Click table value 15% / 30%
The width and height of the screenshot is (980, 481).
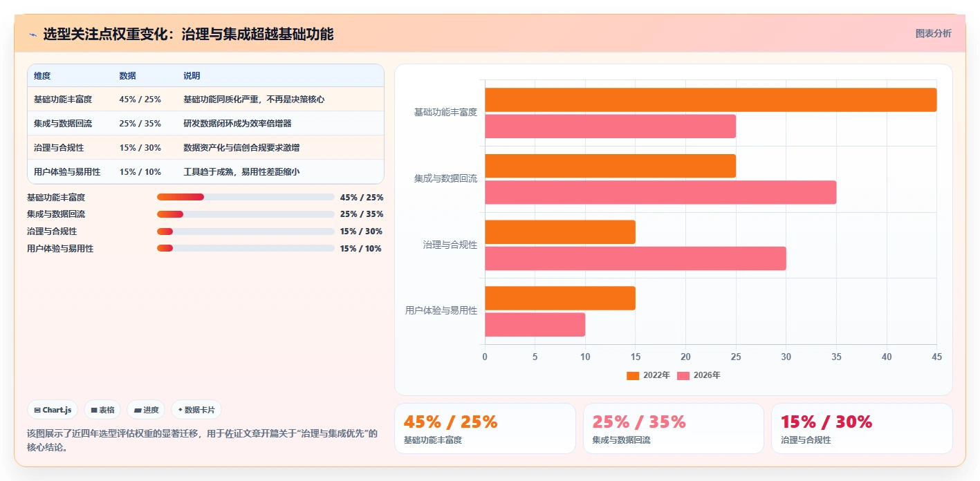coord(140,148)
